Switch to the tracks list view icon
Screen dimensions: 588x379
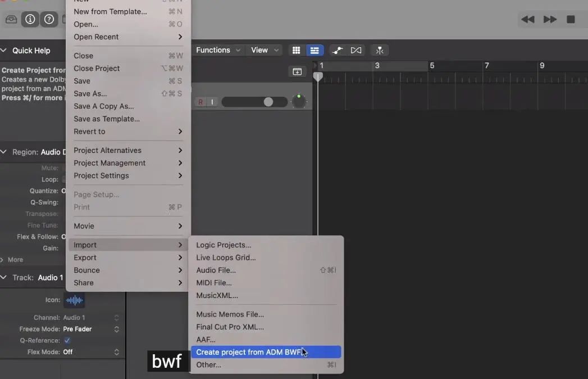pos(314,51)
